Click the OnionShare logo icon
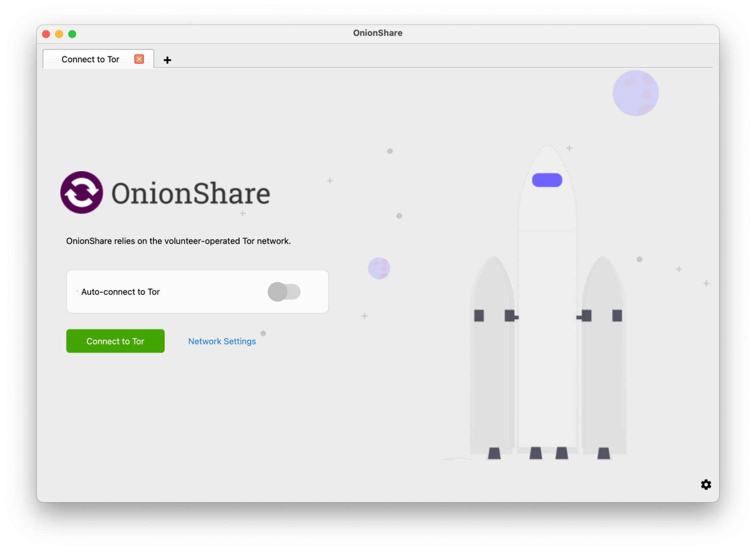The image size is (756, 551). point(82,192)
